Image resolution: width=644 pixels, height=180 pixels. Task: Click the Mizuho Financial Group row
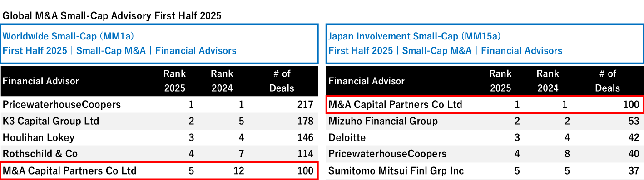pos(485,121)
